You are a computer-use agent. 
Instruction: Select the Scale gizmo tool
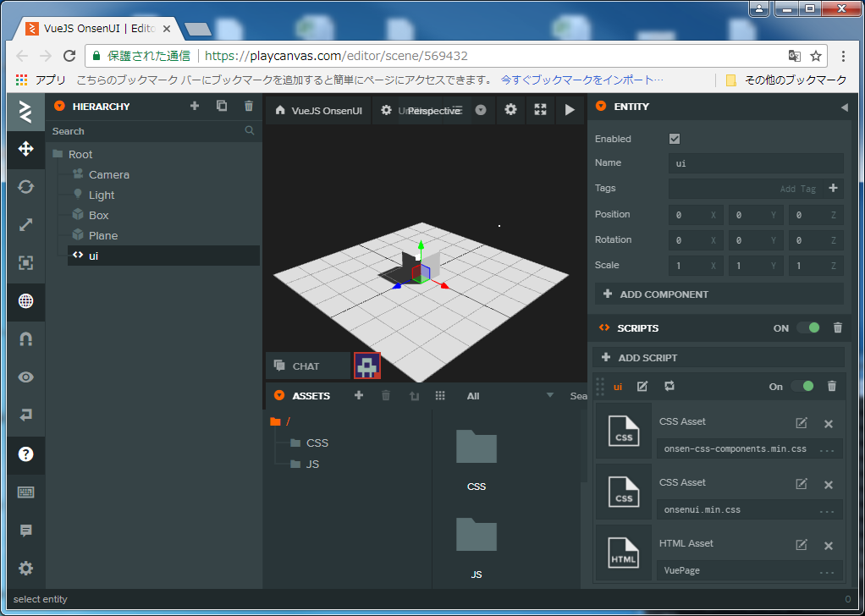(26, 226)
